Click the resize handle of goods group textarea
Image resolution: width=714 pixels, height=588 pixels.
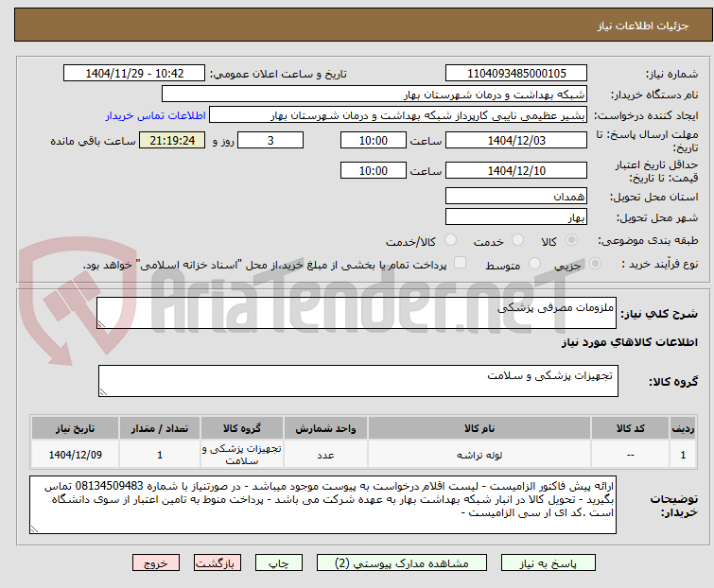[x=103, y=392]
